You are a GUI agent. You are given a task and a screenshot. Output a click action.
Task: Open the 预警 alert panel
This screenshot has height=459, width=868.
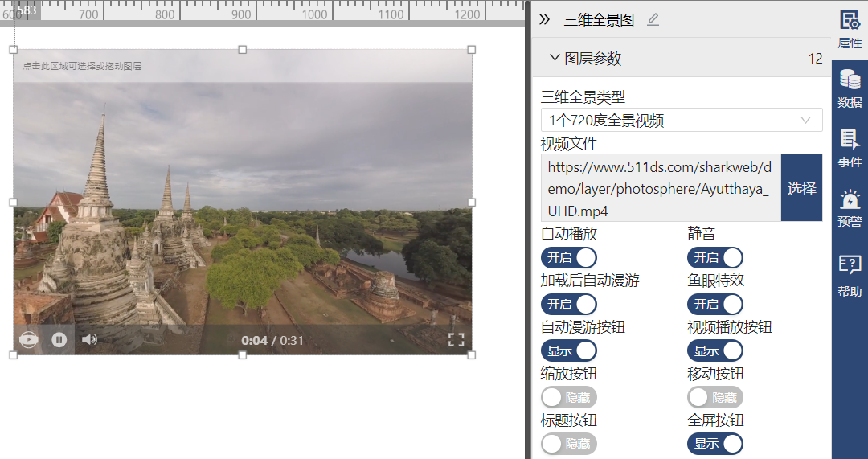850,208
